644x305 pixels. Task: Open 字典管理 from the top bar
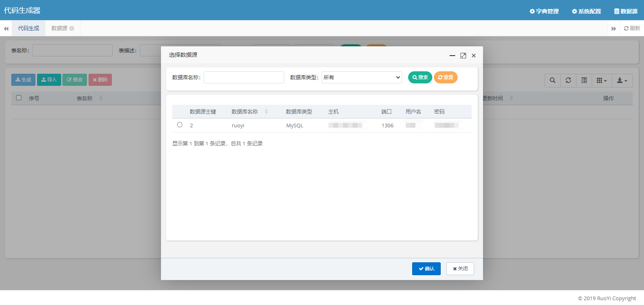[x=544, y=11]
